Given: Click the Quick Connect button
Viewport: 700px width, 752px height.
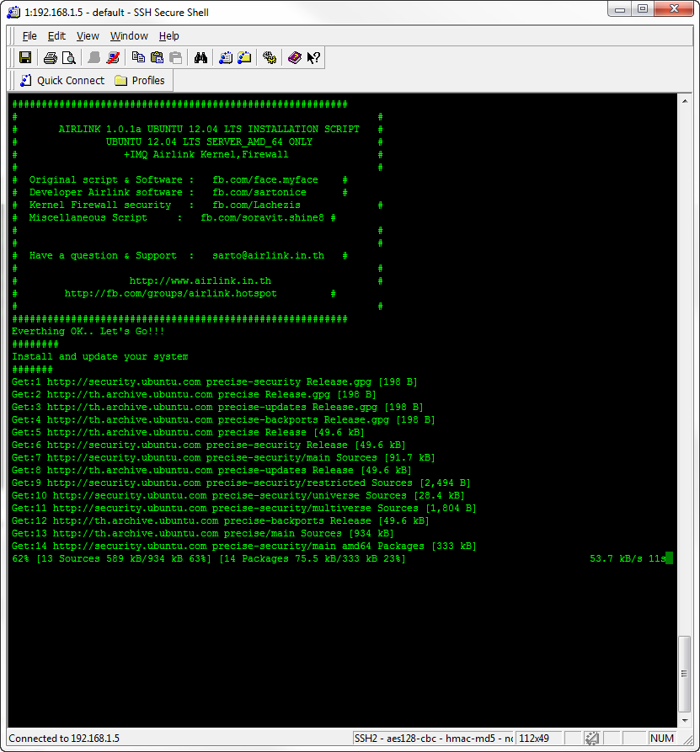Looking at the screenshot, I should pyautogui.click(x=61, y=81).
